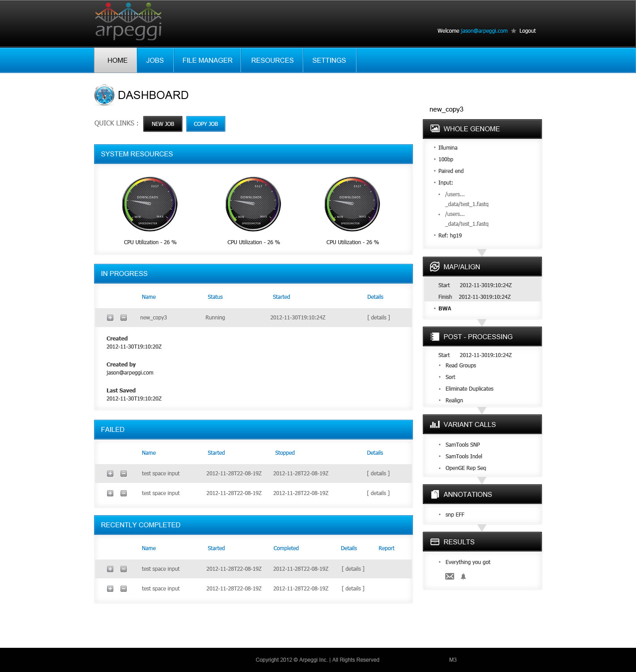Viewport: 636px width, 672px height.
Task: Click the Logout link
Action: tap(527, 31)
